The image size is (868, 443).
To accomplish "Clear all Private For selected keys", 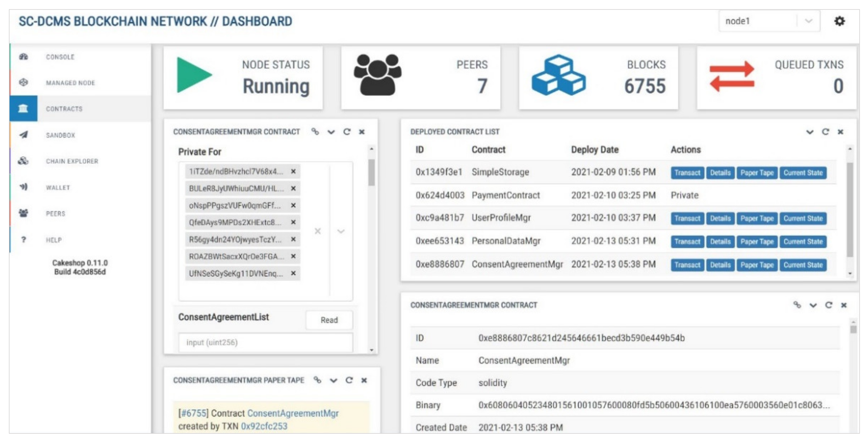I will click(x=318, y=231).
